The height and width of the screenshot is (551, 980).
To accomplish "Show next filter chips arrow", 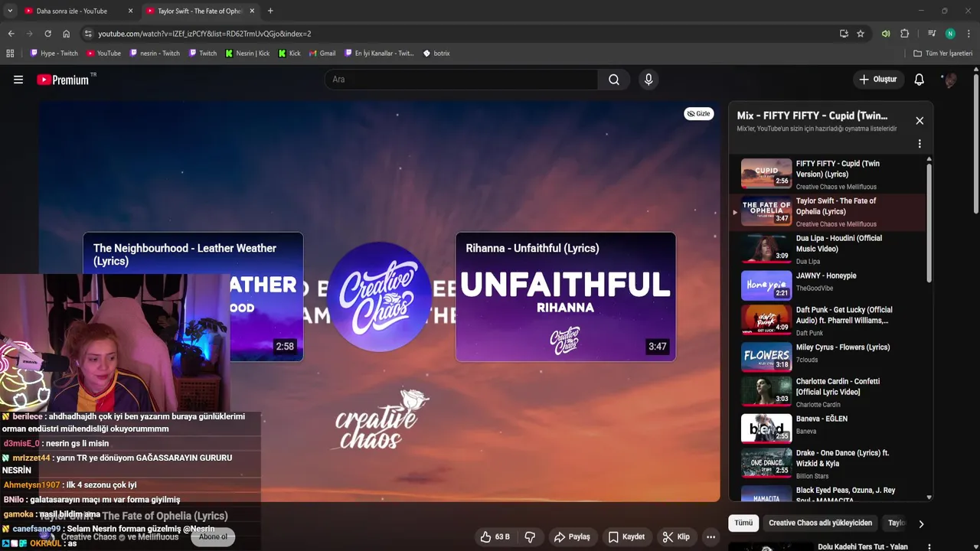I will click(921, 523).
